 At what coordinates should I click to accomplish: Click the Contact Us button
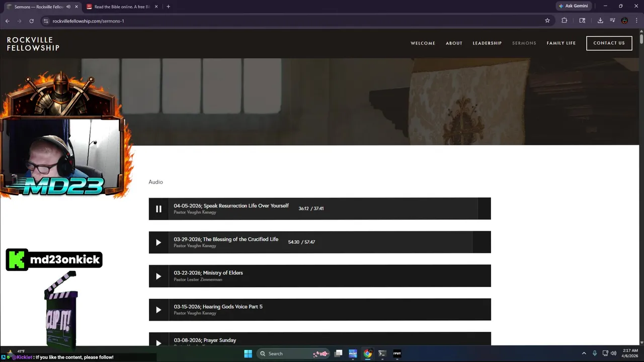(x=609, y=43)
